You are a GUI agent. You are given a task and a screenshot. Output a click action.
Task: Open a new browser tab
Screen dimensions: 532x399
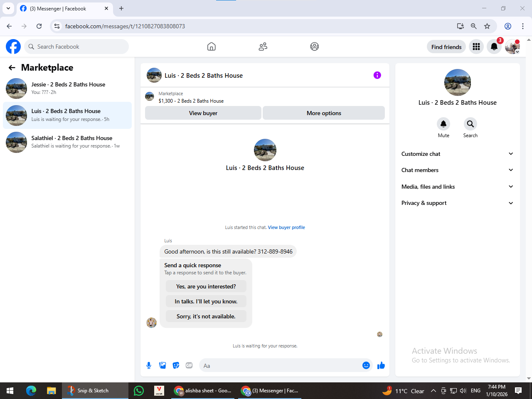121,8
